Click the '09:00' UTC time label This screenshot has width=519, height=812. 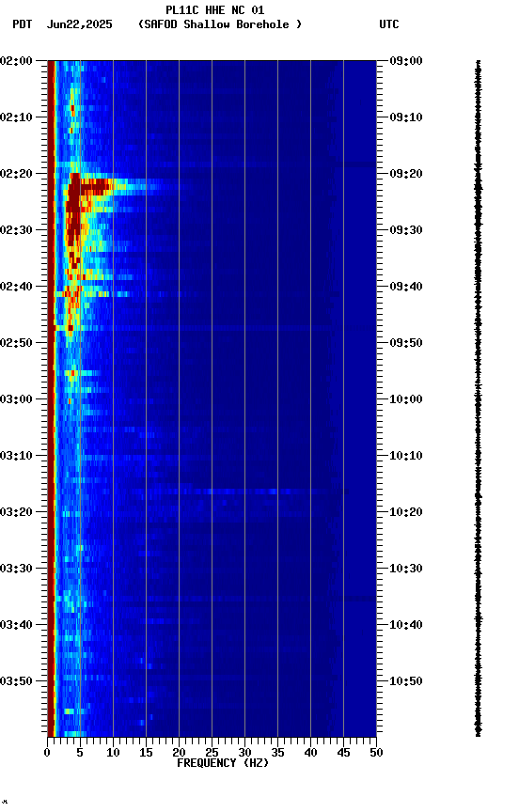(x=406, y=61)
